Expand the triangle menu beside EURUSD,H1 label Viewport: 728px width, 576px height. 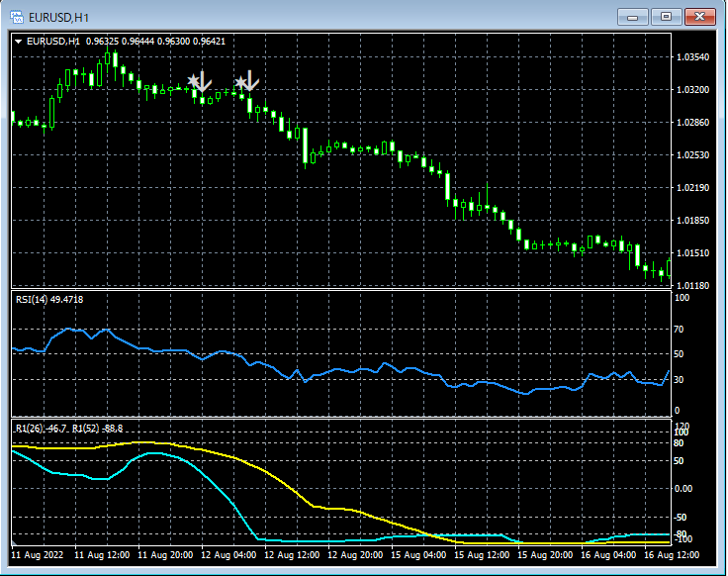pyautogui.click(x=19, y=42)
